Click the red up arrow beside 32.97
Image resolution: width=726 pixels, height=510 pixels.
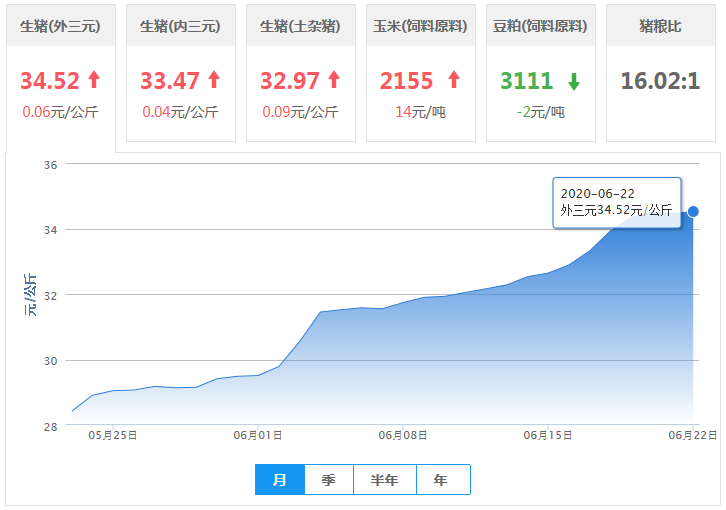pyautogui.click(x=333, y=80)
